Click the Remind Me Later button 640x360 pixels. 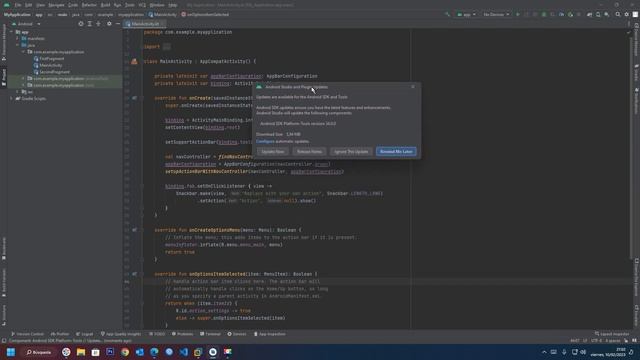(396, 151)
